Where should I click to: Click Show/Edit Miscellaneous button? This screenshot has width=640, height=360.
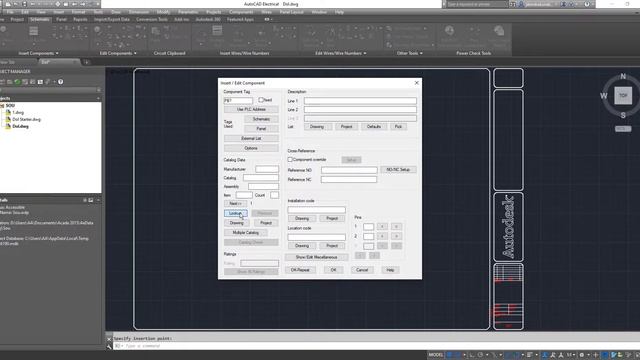tap(316, 257)
